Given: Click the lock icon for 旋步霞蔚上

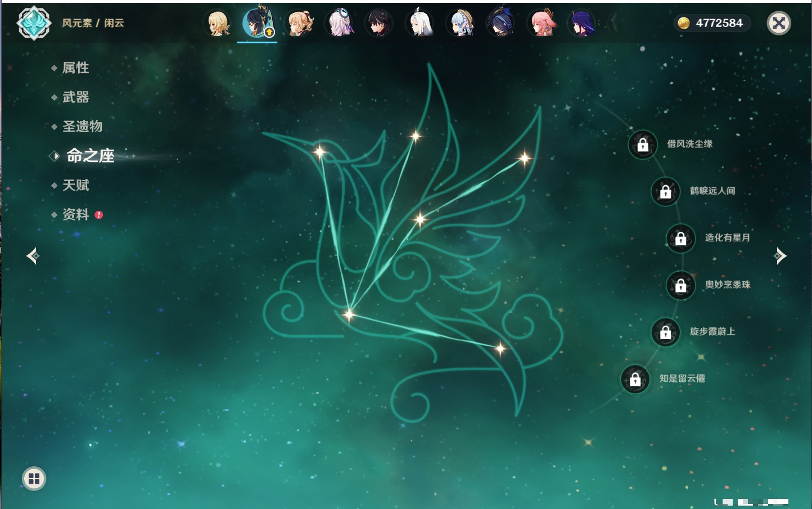Looking at the screenshot, I should 665,332.
